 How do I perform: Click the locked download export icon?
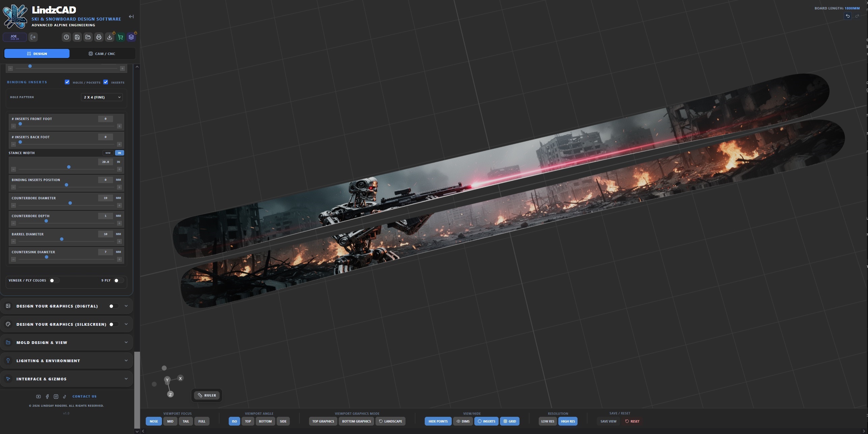(110, 37)
